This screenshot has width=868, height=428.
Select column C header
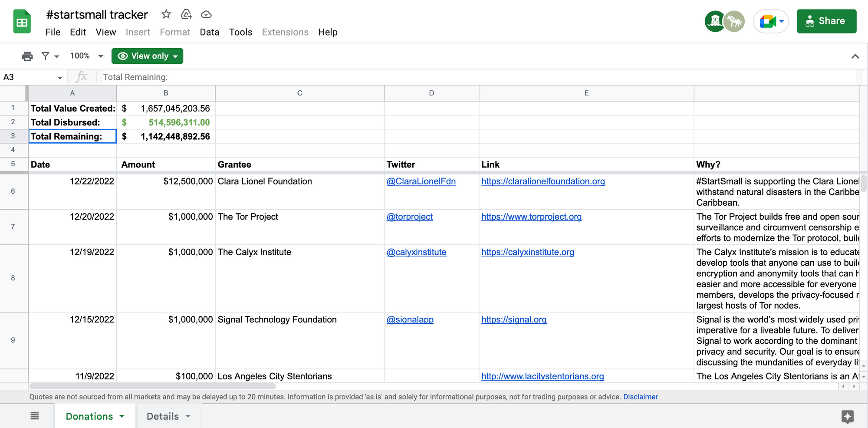[x=299, y=93]
